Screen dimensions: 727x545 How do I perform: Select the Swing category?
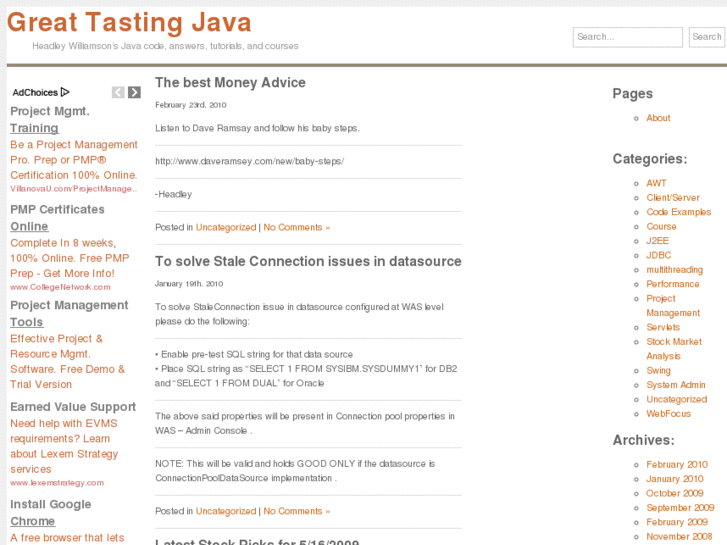click(658, 371)
